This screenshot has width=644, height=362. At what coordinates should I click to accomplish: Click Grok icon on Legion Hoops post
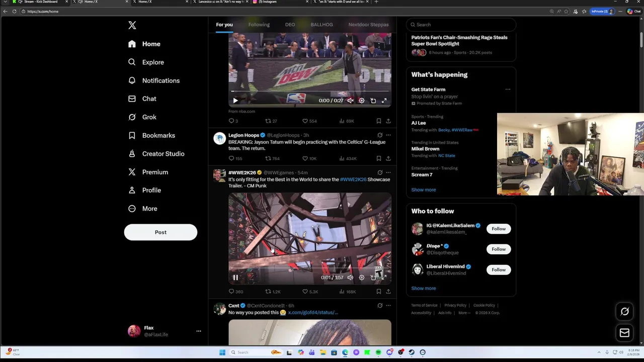point(380,135)
